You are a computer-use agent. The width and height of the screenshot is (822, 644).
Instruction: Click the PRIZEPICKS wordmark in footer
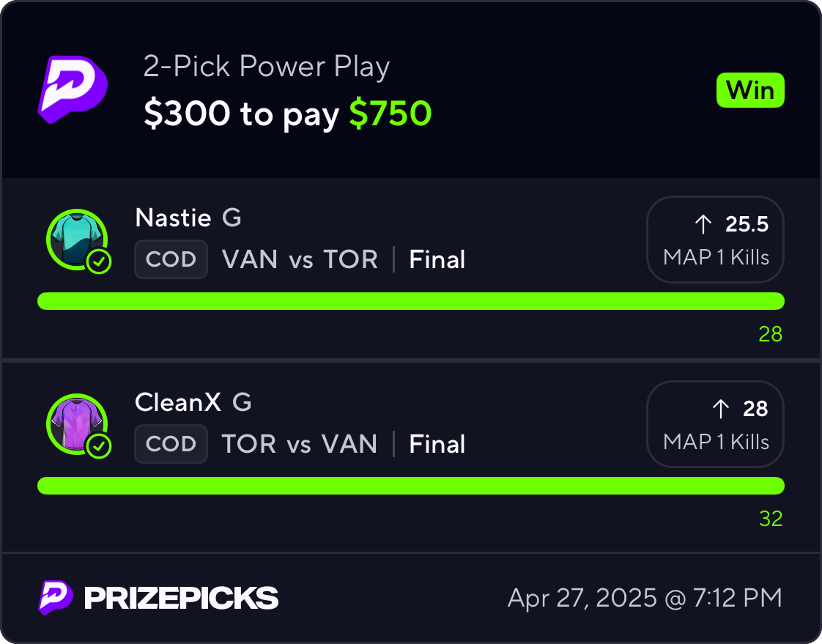coord(182,598)
